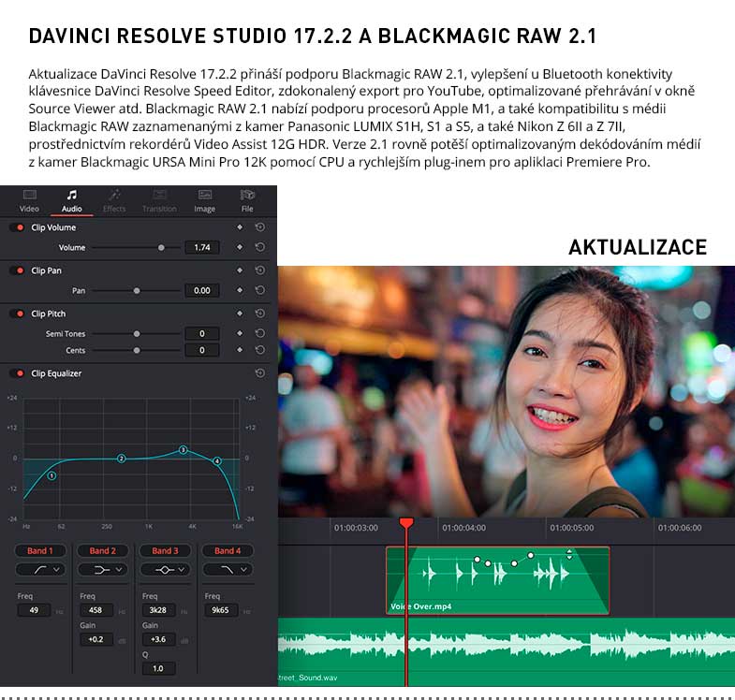Edit the Semi Tones value field
Image resolution: width=735 pixels, height=700 pixels.
point(202,333)
